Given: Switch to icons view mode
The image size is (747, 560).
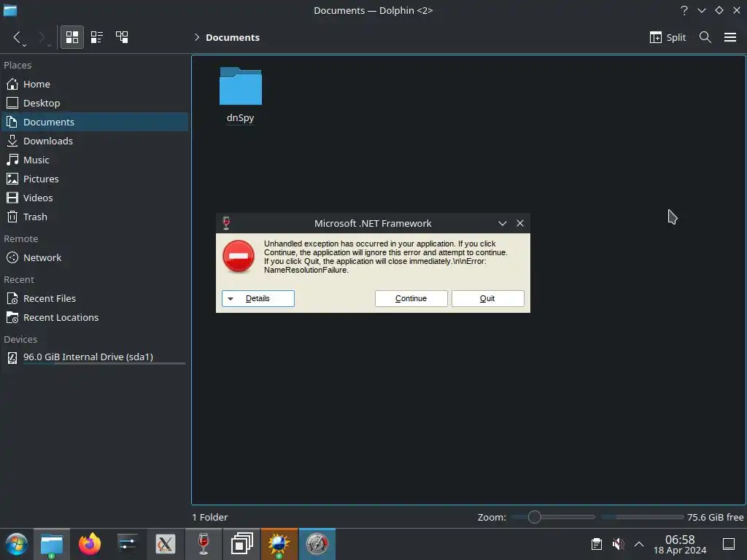Looking at the screenshot, I should (72, 37).
